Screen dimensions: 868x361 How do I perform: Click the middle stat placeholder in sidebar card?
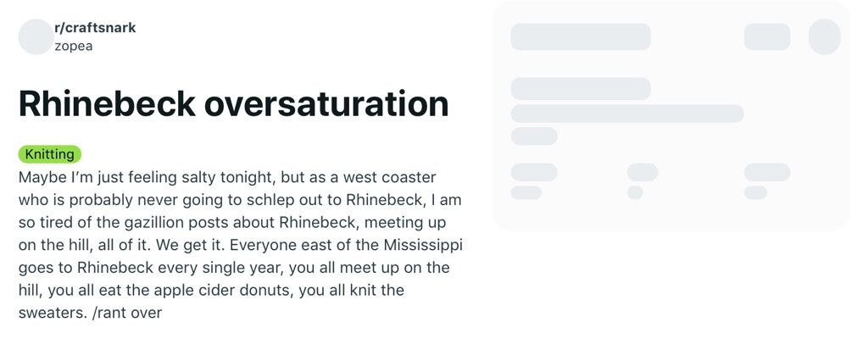tap(643, 172)
